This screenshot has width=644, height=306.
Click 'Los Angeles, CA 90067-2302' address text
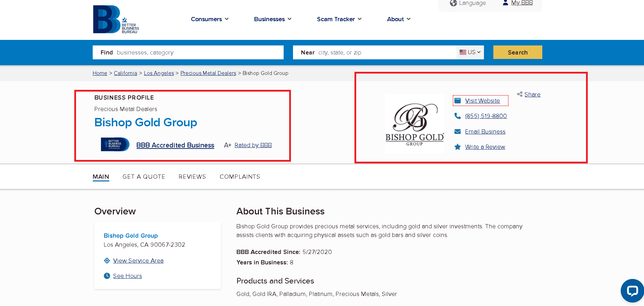click(144, 245)
